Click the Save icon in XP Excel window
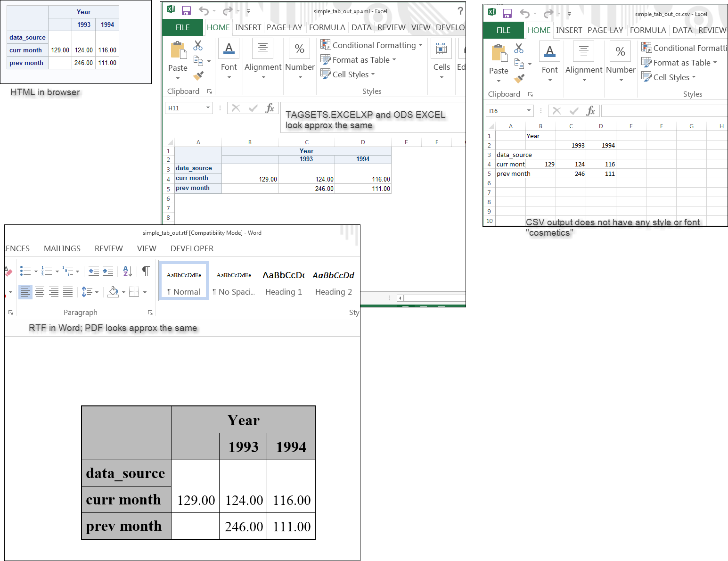Screen dimensions: 728x561 point(186,10)
